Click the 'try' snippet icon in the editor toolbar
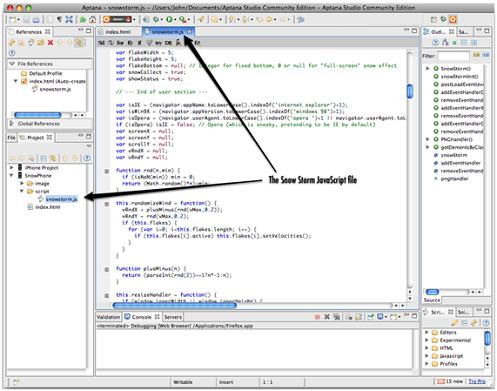 click(x=158, y=43)
